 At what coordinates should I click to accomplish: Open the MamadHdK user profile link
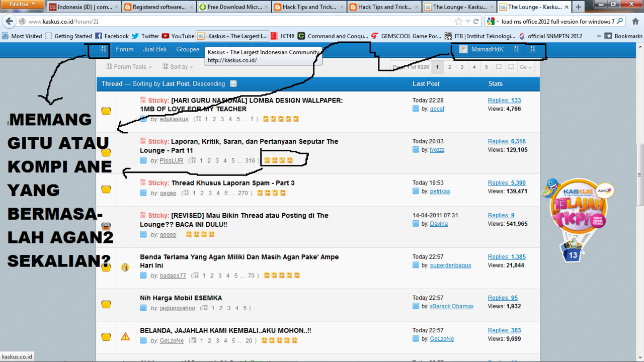tap(487, 49)
